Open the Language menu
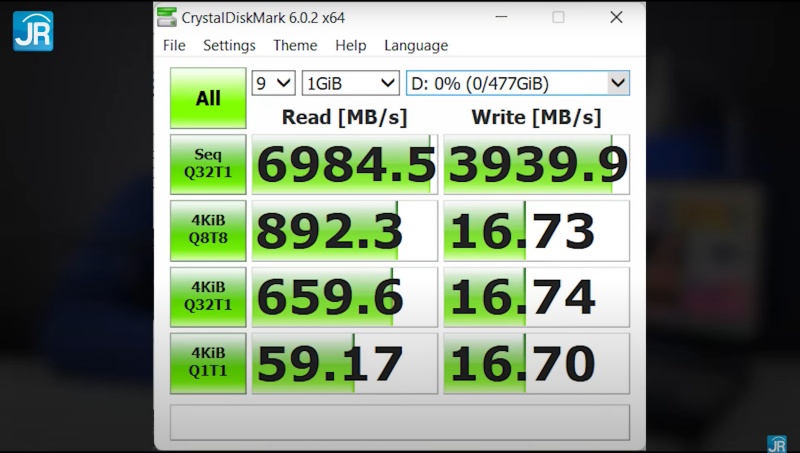Screen dimensions: 800x453 (x=416, y=45)
